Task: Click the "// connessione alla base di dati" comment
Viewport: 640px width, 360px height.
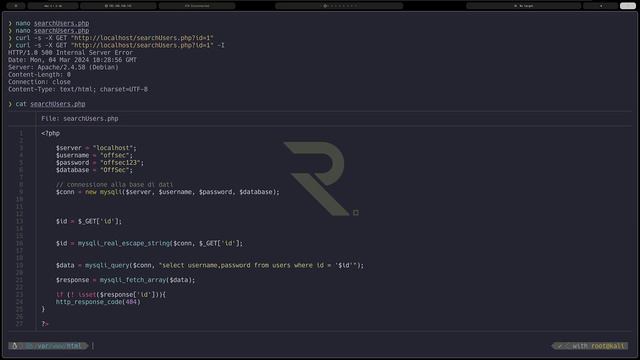Action: click(x=115, y=184)
